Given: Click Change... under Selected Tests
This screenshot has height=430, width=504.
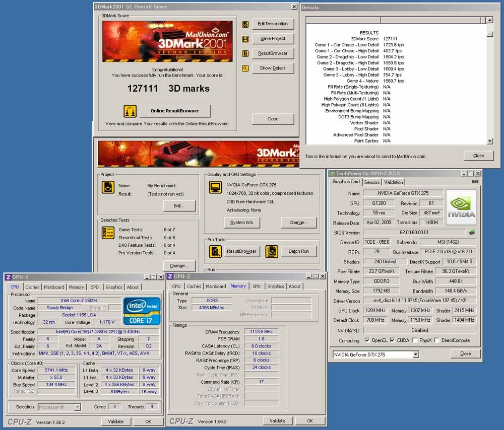Looking at the screenshot, I should (179, 265).
